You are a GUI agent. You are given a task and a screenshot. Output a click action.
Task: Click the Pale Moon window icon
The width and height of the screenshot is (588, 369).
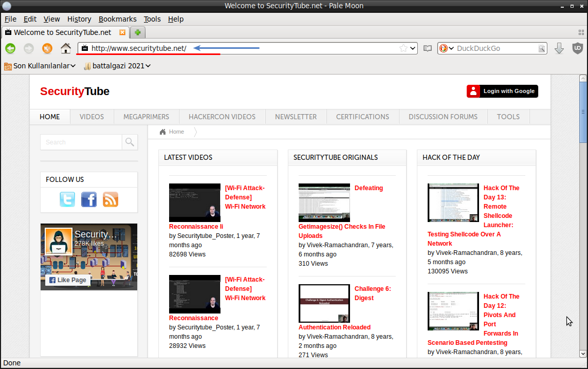[x=7, y=6]
